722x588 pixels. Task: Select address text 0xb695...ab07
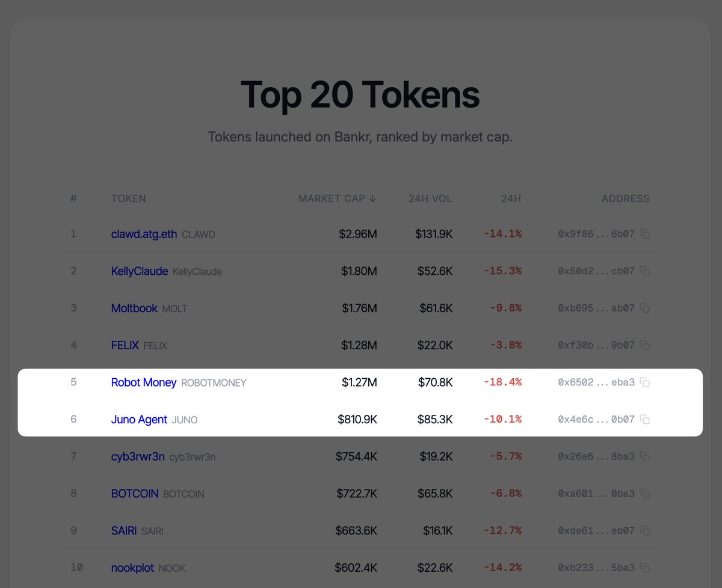click(x=596, y=308)
